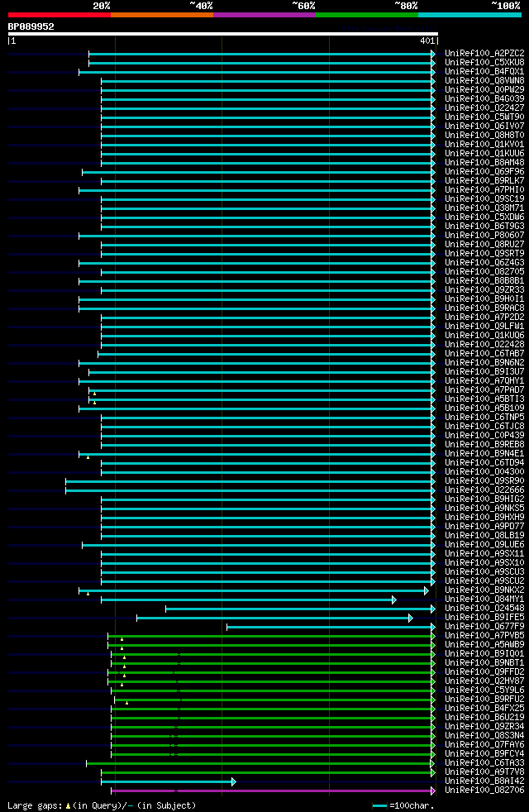This screenshot has width=529, height=812.
Task: Select the UniRef100_A9SCU2 label
Action: click(484, 581)
